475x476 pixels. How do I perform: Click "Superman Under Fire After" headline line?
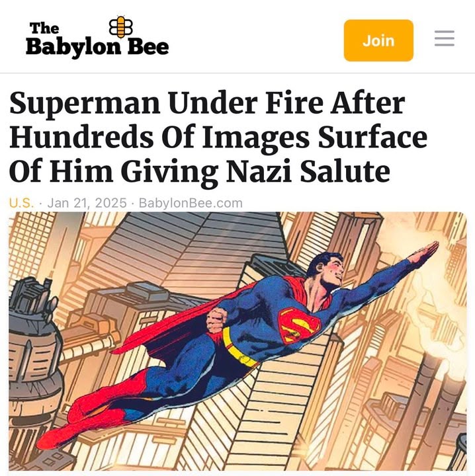207,103
